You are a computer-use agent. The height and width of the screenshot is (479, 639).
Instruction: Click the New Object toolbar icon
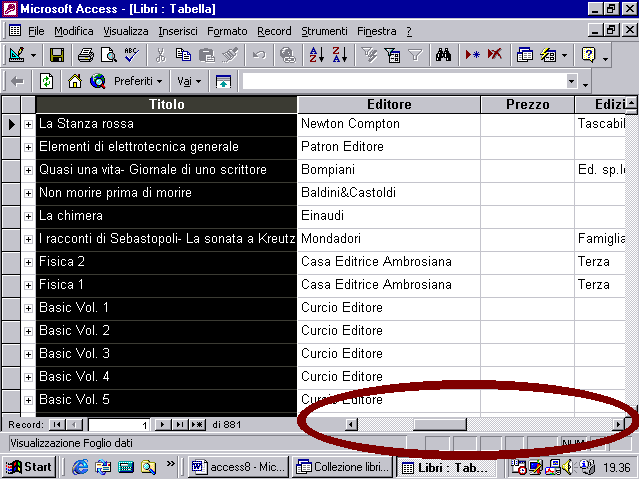[x=548, y=55]
